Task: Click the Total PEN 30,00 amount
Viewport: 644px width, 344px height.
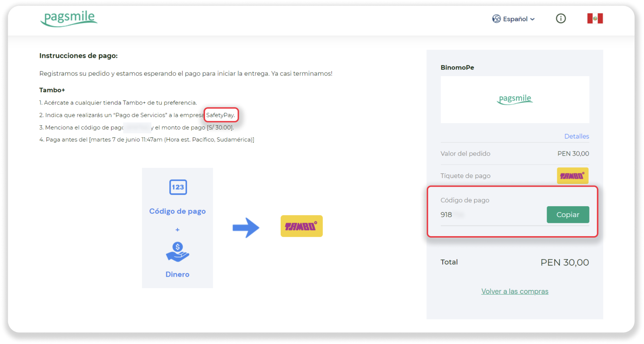Action: [564, 262]
